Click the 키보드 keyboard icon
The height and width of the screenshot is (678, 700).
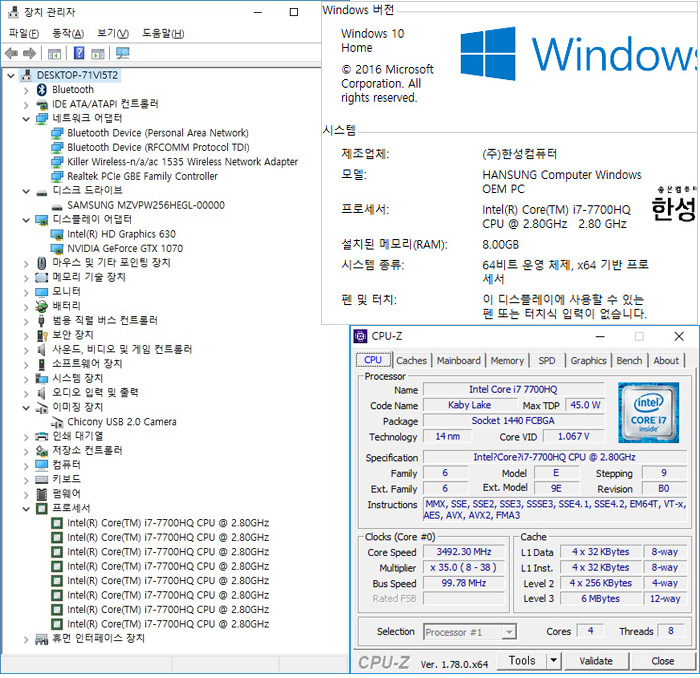pos(42,480)
